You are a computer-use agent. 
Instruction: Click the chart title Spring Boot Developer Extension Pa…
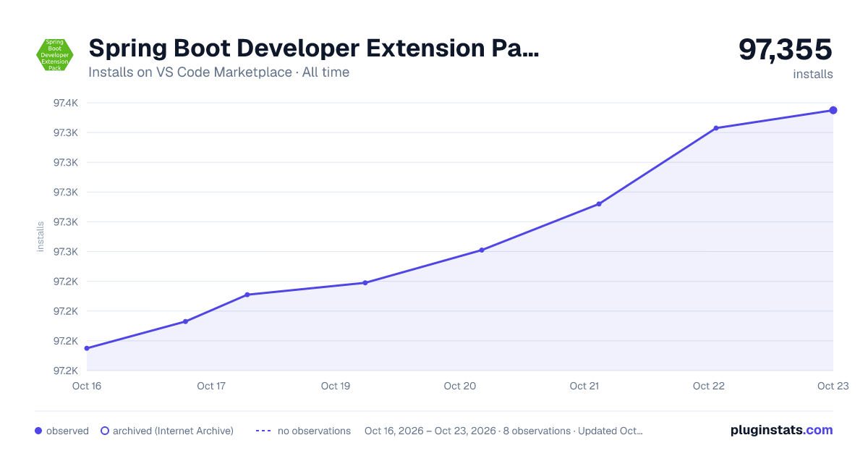tap(314, 48)
